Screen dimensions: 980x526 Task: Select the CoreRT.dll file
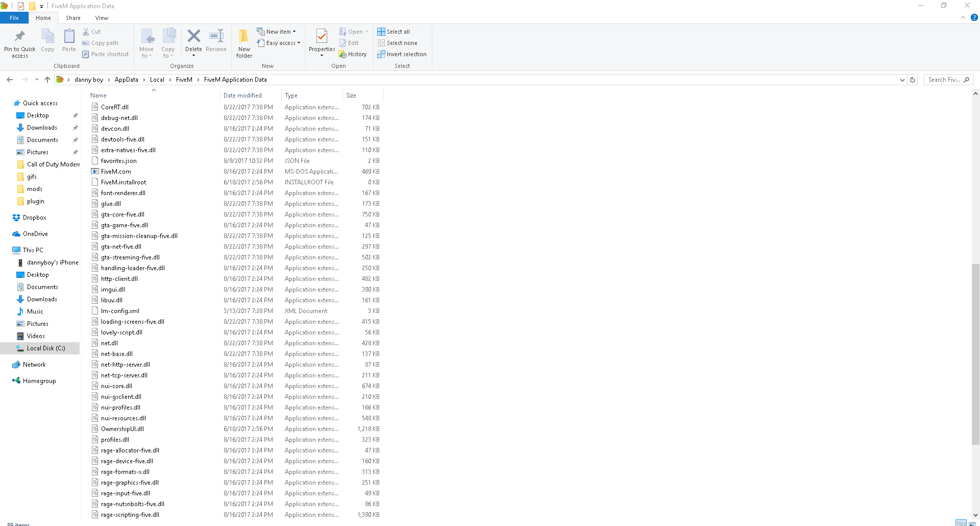click(x=115, y=107)
